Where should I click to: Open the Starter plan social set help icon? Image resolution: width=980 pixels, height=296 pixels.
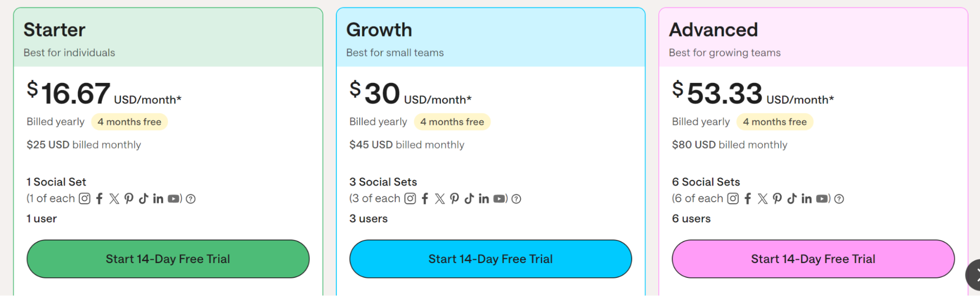click(x=191, y=199)
